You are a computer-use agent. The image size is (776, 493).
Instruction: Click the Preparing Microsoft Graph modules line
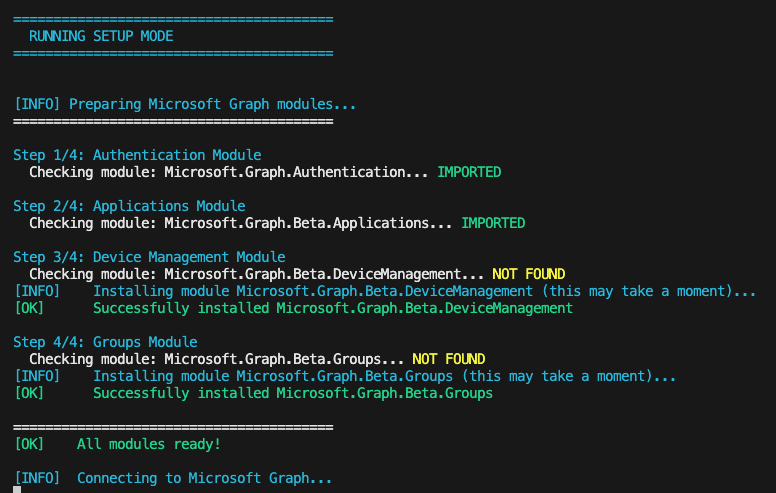pyautogui.click(x=185, y=104)
